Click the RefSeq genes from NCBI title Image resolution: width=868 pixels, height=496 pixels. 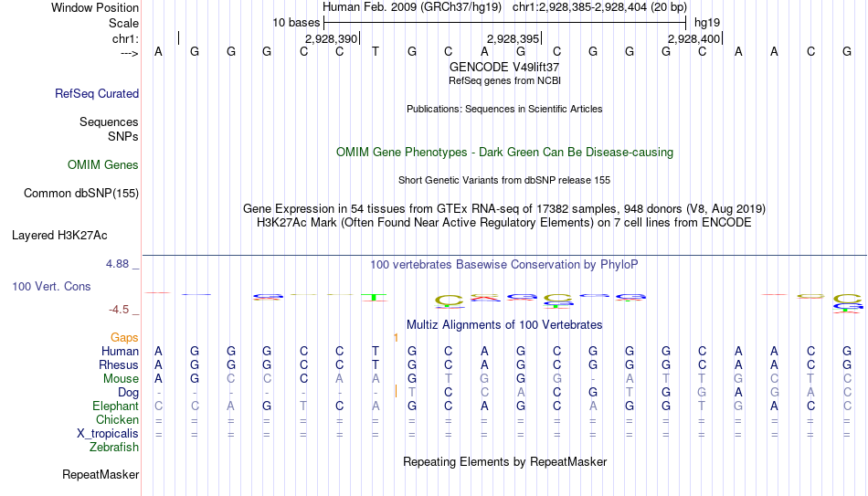click(x=504, y=80)
